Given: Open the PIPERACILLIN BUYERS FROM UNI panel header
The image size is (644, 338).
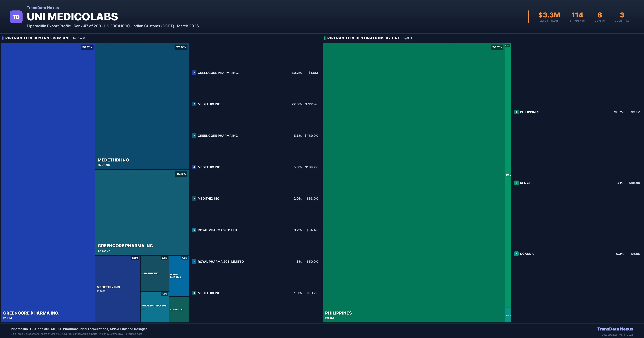Looking at the screenshot, I should pos(38,38).
